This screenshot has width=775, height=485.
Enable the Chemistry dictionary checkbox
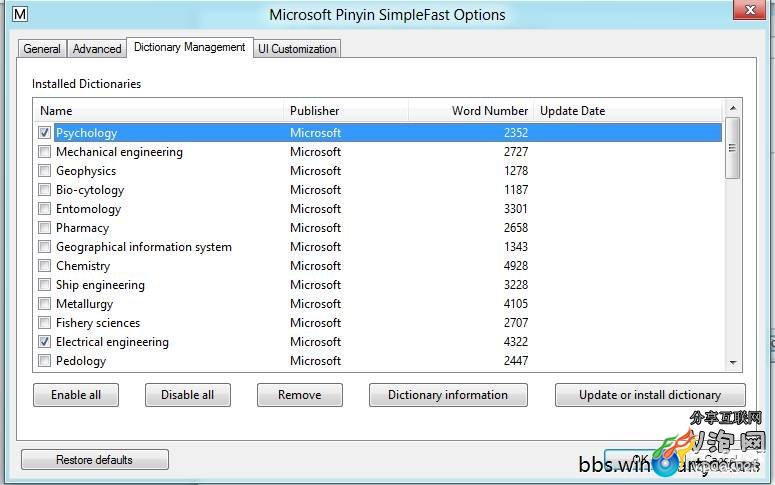point(44,265)
